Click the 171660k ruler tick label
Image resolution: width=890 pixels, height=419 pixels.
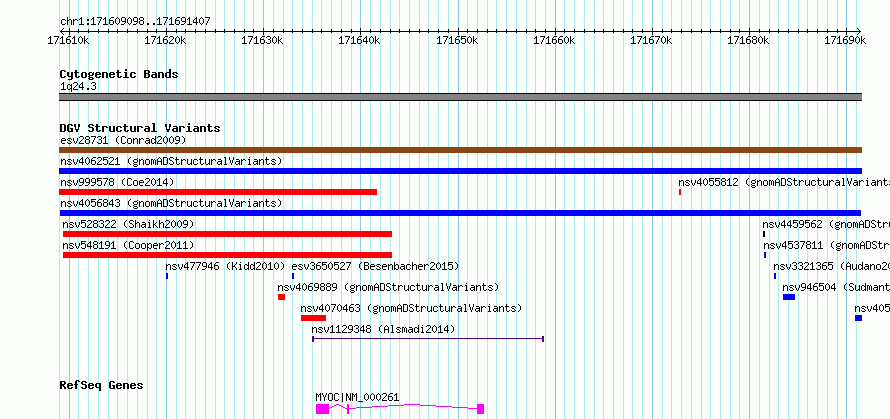[x=554, y=40]
